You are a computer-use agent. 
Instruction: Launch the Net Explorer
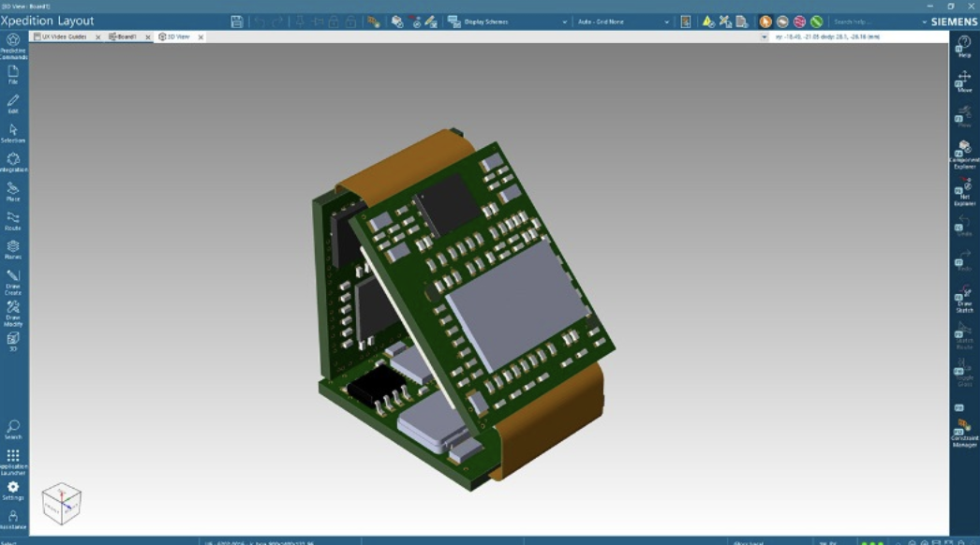pos(964,192)
